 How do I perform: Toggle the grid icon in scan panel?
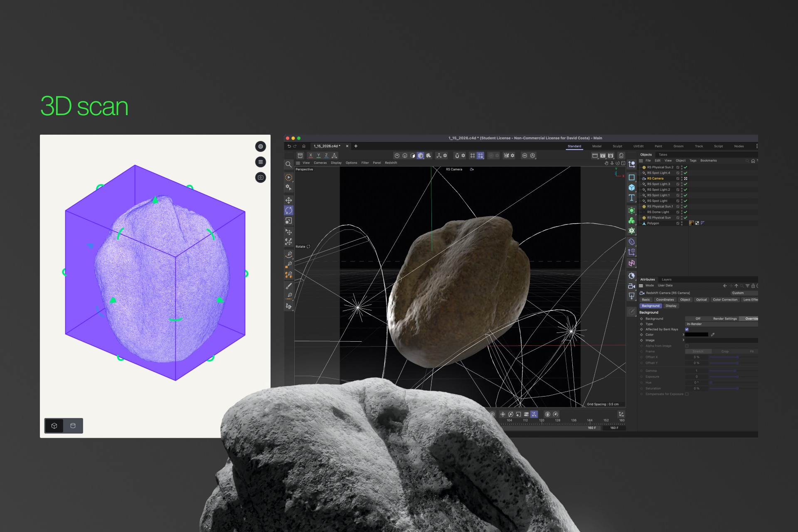[261, 162]
